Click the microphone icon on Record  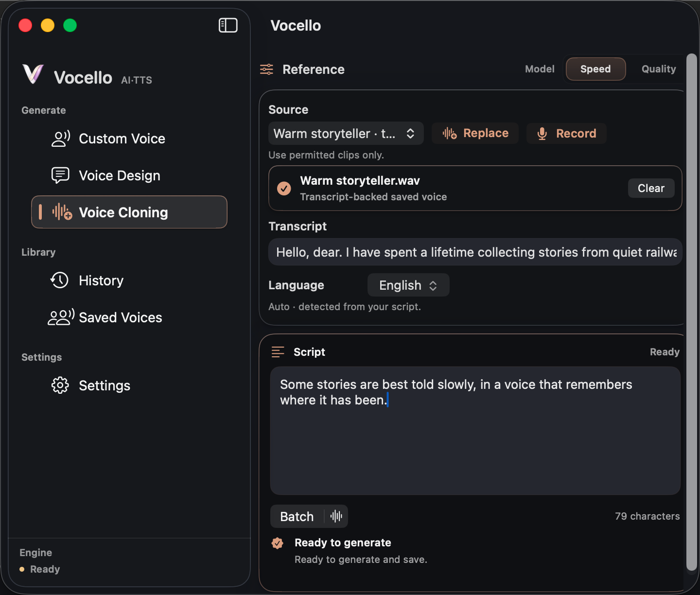[x=542, y=134]
